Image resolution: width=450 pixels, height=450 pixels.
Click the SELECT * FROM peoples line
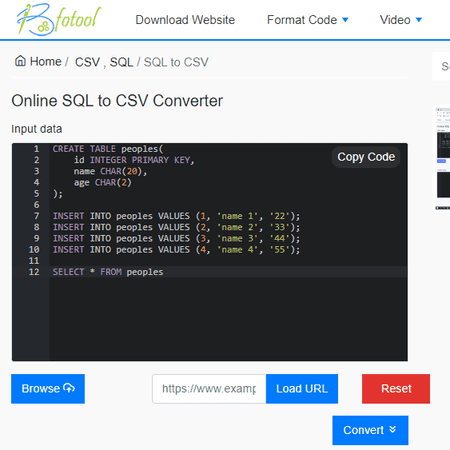[108, 272]
